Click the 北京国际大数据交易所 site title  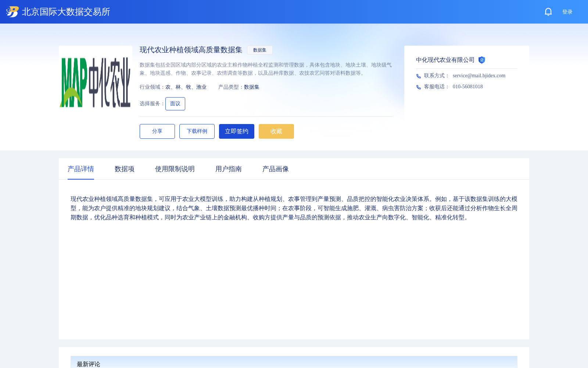66,12
